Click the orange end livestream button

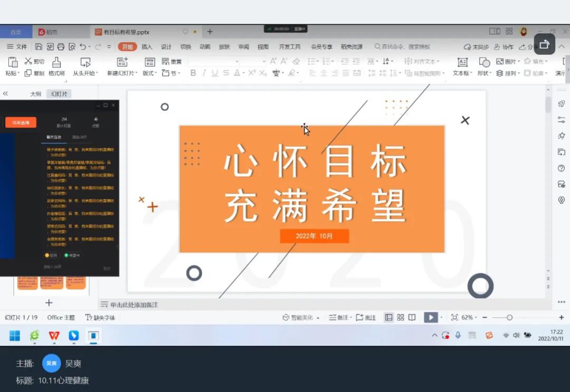tap(21, 122)
